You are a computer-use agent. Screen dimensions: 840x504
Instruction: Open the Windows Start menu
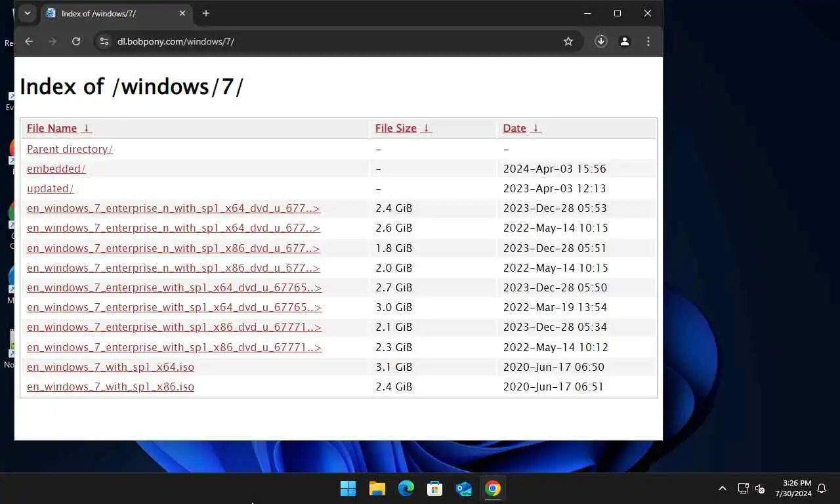pos(348,488)
